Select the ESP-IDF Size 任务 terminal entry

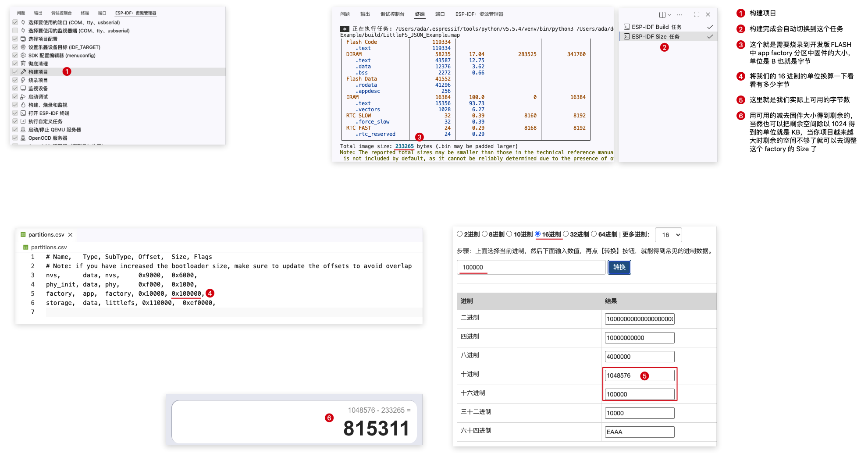pos(668,36)
